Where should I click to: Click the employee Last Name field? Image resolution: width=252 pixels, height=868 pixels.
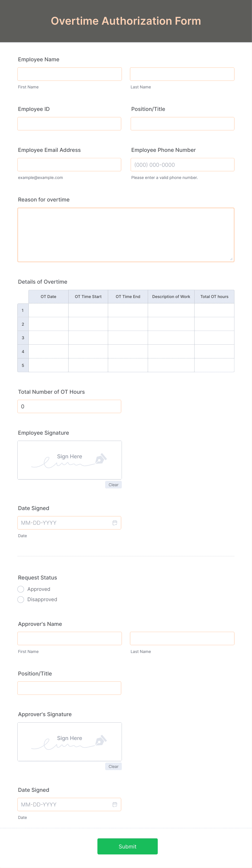pyautogui.click(x=182, y=73)
